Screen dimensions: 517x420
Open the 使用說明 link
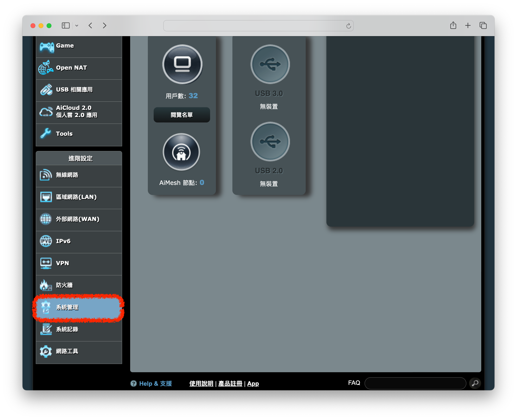point(201,384)
